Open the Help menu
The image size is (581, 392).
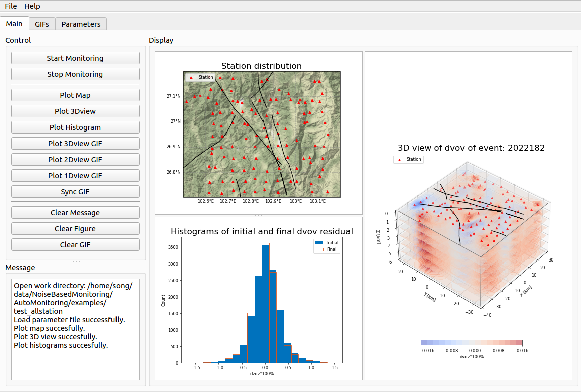tap(32, 6)
